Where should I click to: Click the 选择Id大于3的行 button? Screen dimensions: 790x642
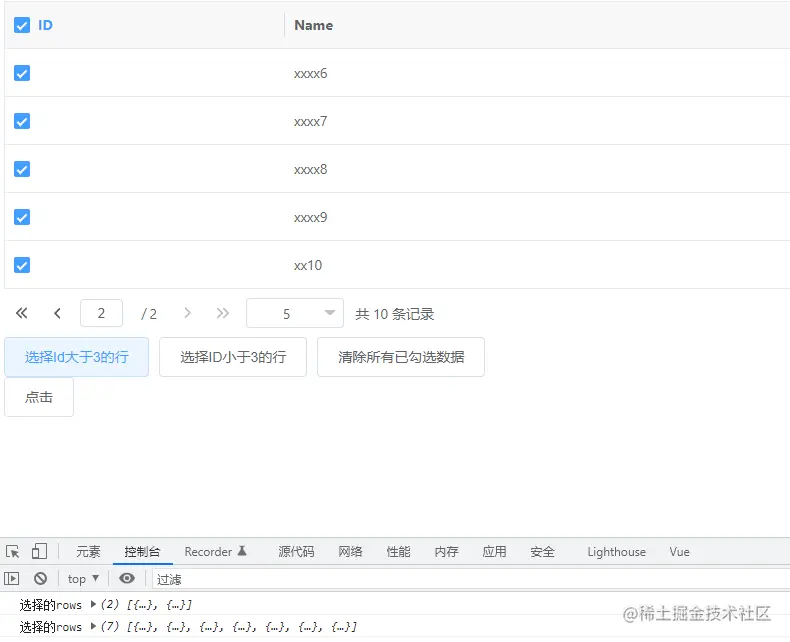click(x=77, y=357)
